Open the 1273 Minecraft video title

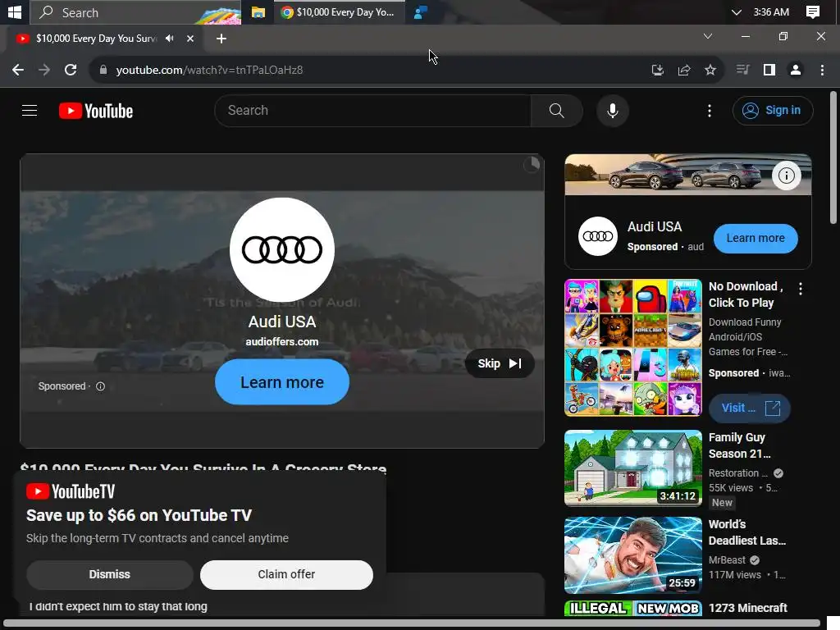click(748, 609)
